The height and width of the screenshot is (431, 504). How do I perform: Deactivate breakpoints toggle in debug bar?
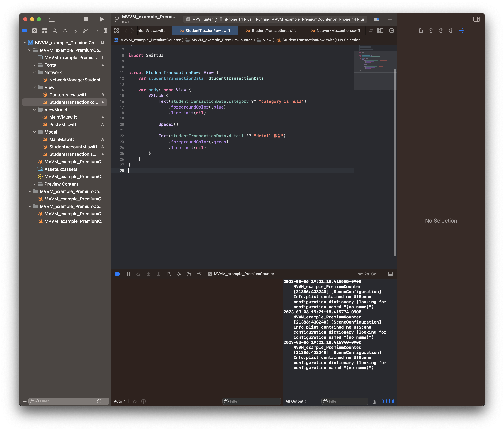point(117,274)
